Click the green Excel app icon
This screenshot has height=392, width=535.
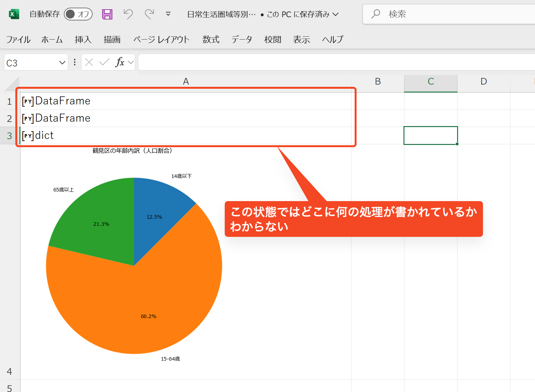click(14, 14)
